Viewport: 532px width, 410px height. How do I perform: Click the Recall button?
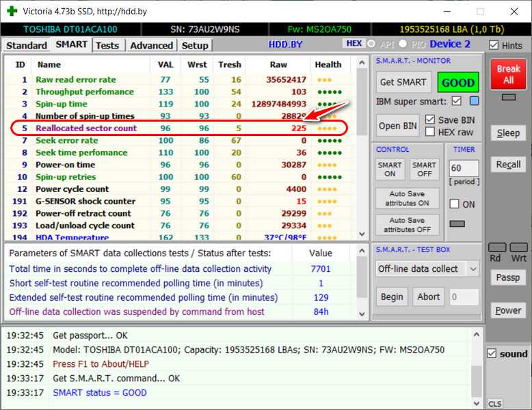[508, 165]
